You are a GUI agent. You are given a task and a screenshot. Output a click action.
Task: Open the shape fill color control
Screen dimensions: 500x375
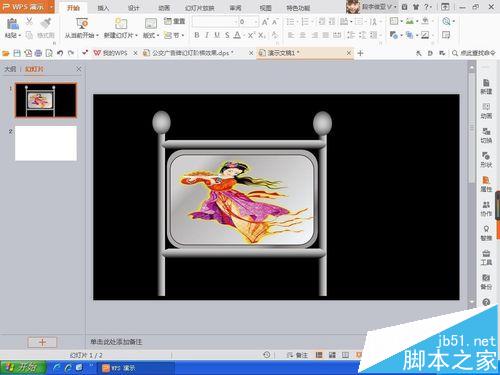(x=425, y=21)
